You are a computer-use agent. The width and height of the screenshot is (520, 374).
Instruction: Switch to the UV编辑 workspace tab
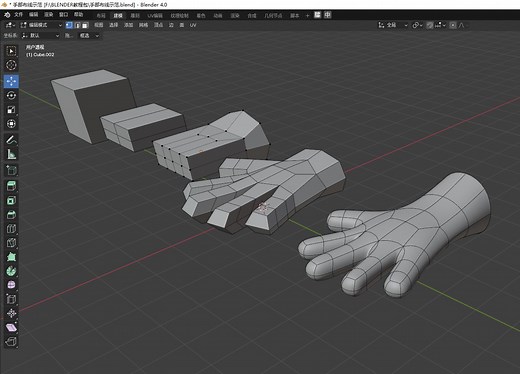(x=155, y=15)
